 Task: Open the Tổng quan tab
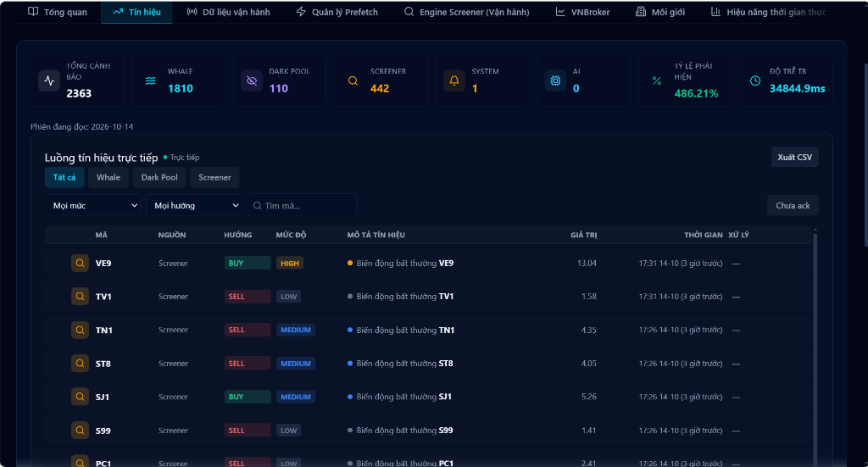click(x=58, y=12)
